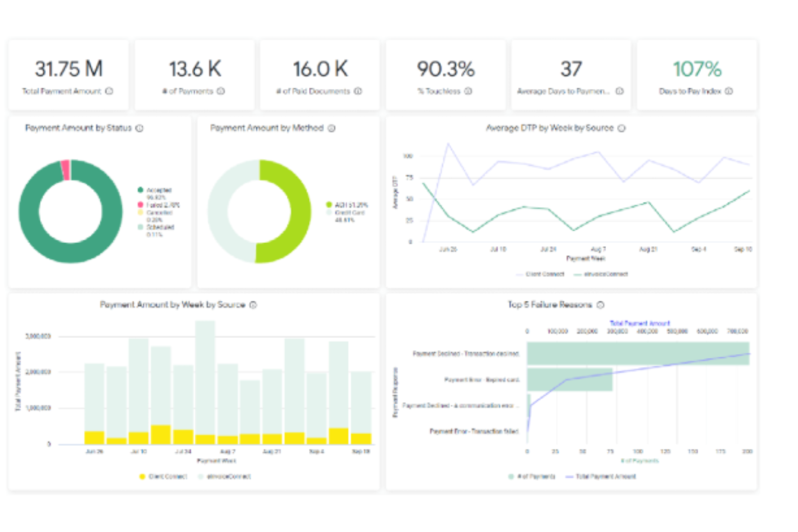Click the Payment Amount by Status info icon
Viewport: 798px width, 532px height.
(x=140, y=128)
